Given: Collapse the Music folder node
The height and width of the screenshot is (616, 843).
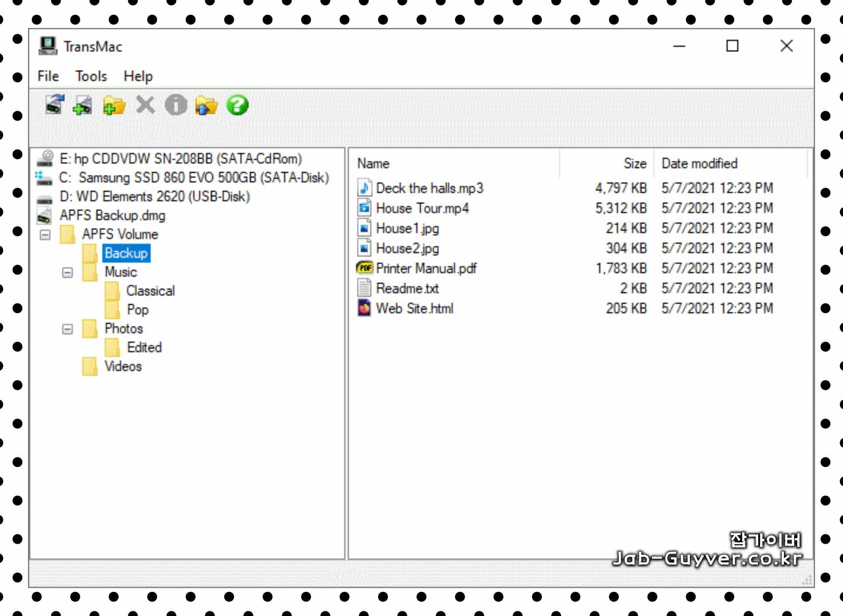Looking at the screenshot, I should [67, 273].
